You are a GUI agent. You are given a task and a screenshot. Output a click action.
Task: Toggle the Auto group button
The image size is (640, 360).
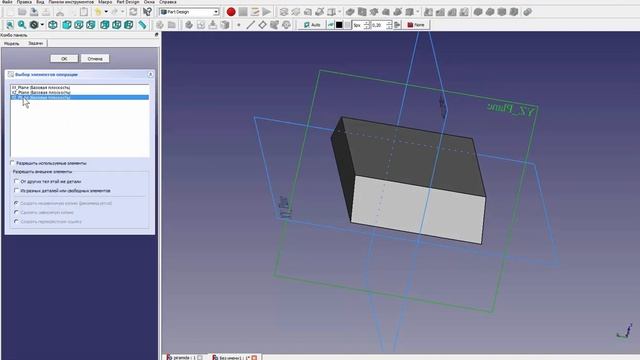coord(312,25)
